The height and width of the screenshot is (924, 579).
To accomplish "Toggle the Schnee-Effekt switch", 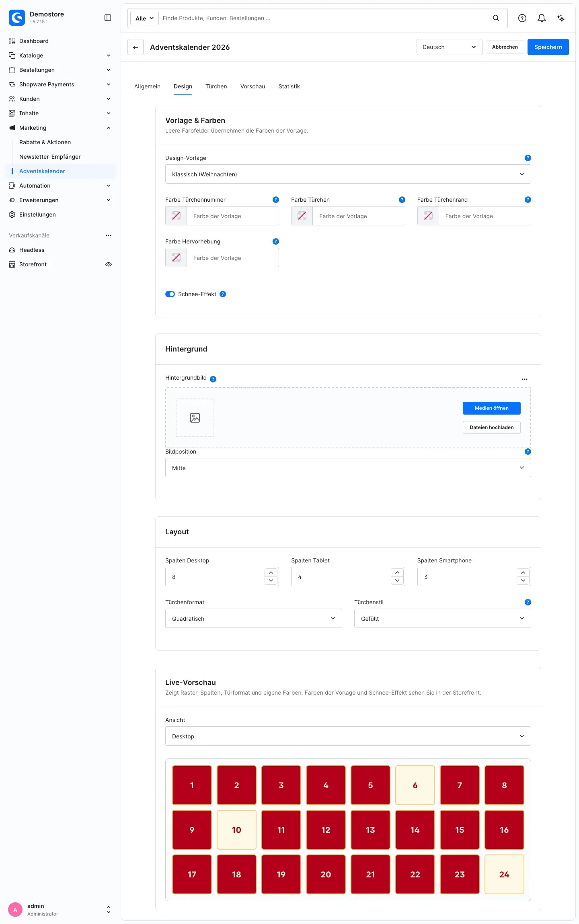I will click(x=170, y=294).
